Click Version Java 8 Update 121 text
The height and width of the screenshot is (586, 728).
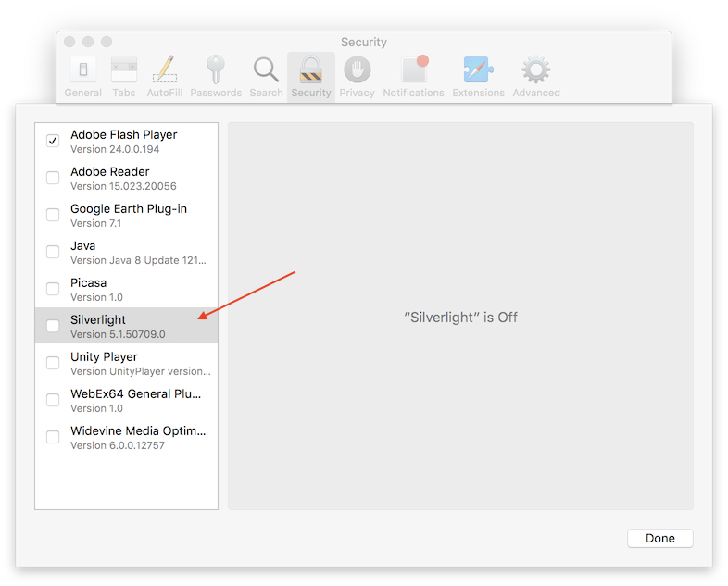pos(138,260)
